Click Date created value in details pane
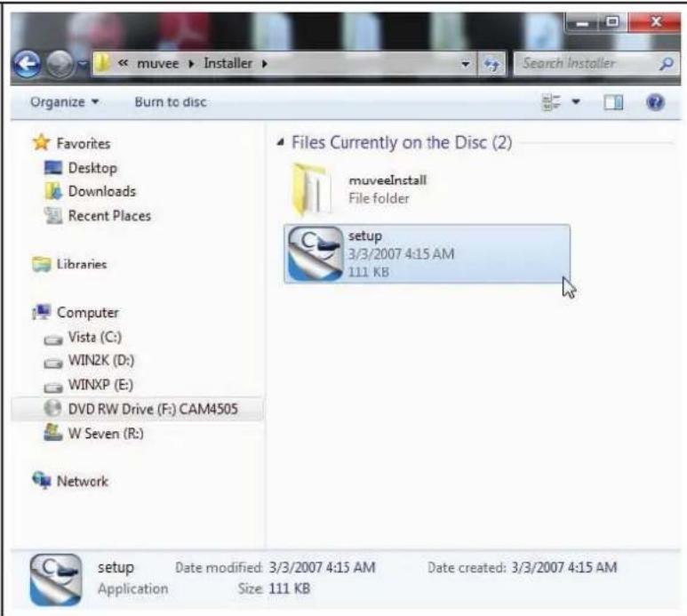This screenshot has height=616, width=687. point(563,567)
